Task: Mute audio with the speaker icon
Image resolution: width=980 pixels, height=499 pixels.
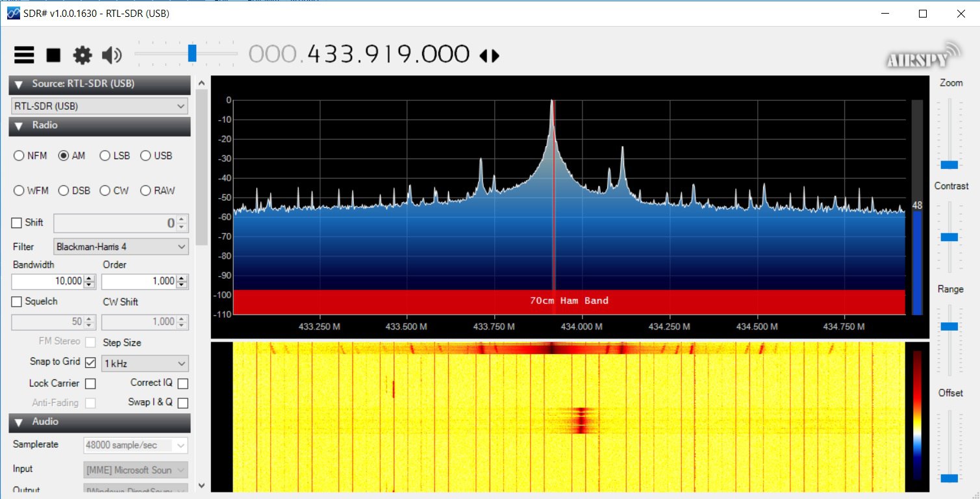Action: 112,55
